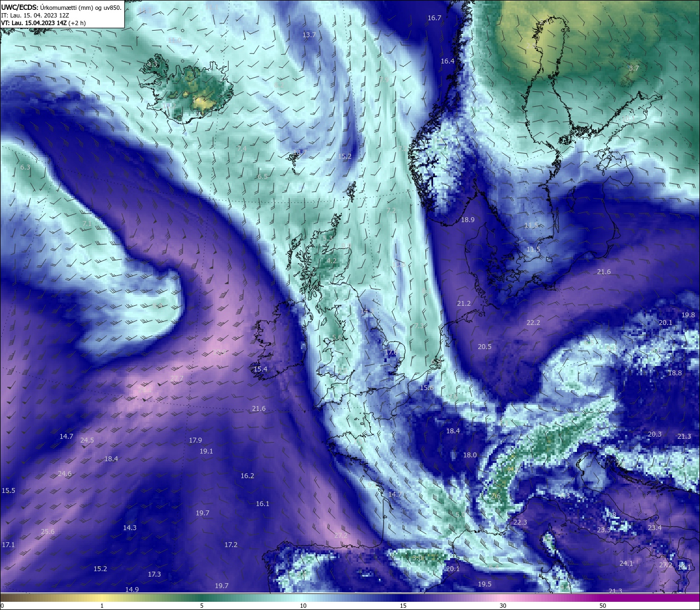Click the legend label 15
Viewport: 700px width, 610px height.
403,606
